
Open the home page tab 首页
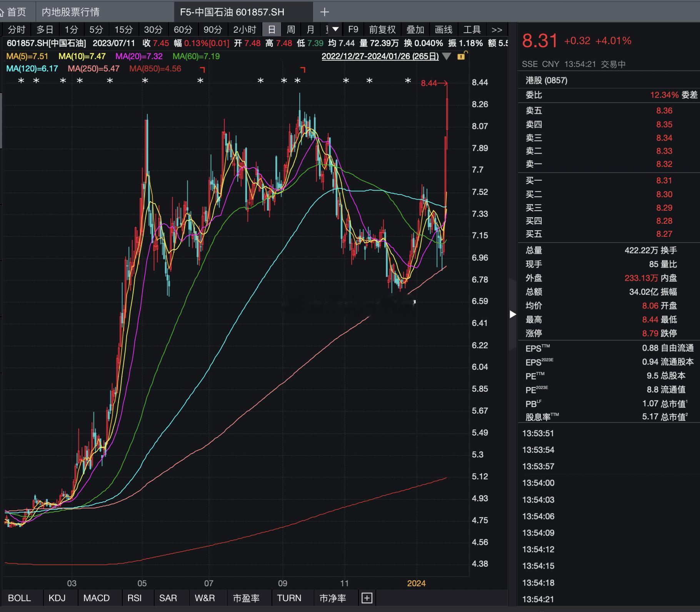coord(13,12)
